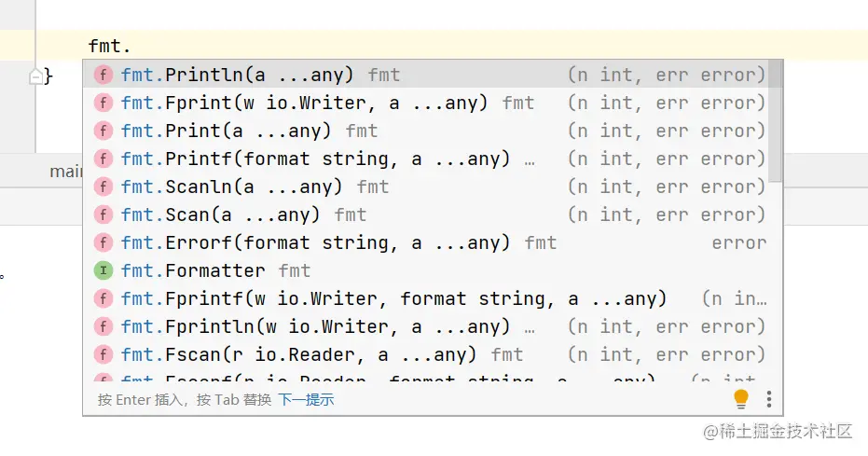Click function icon beside fmt.Errorf
The height and width of the screenshot is (456, 868).
click(103, 242)
